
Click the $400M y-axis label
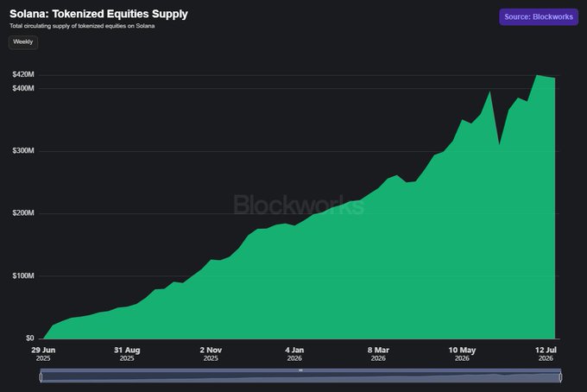[23, 88]
